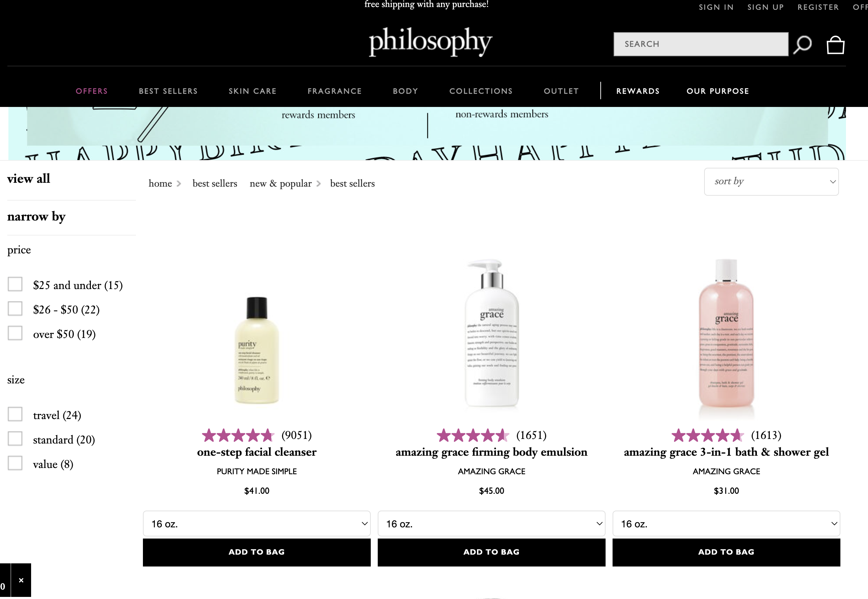Tick the value size checkbox
Viewport: 868px width, 599px height.
tap(15, 463)
